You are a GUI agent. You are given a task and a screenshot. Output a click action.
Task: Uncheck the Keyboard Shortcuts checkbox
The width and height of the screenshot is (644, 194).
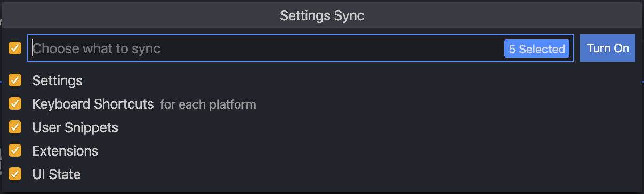(15, 104)
